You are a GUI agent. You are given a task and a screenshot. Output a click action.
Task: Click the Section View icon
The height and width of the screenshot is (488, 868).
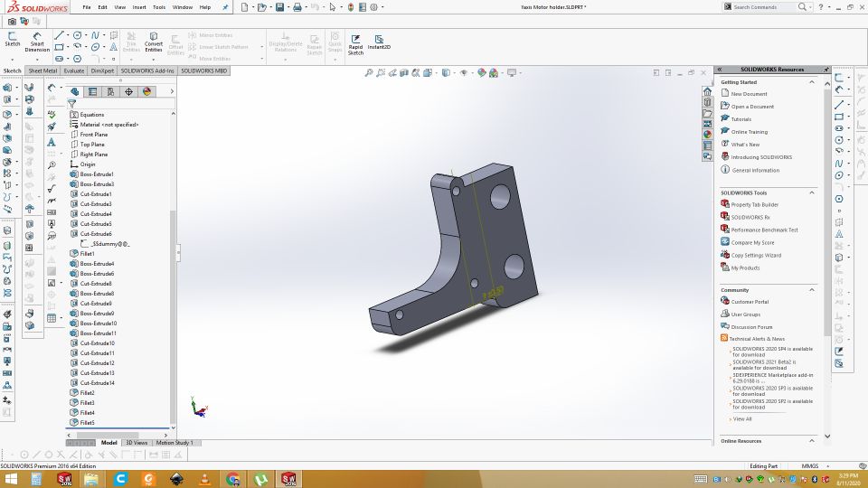coord(404,72)
